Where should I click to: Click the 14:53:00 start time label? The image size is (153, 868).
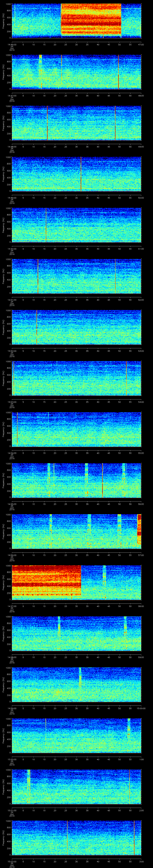click(12, 402)
